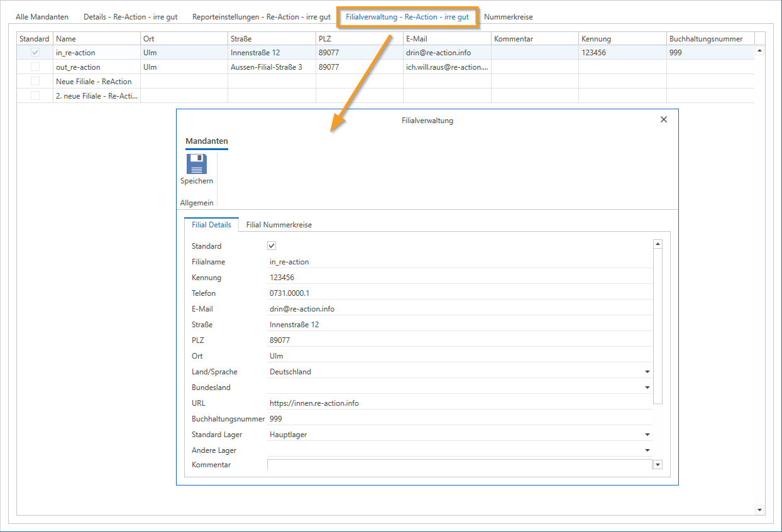Toggle Standard checkbox for Neue Filiale row
The width and height of the screenshot is (782, 532).
point(35,82)
